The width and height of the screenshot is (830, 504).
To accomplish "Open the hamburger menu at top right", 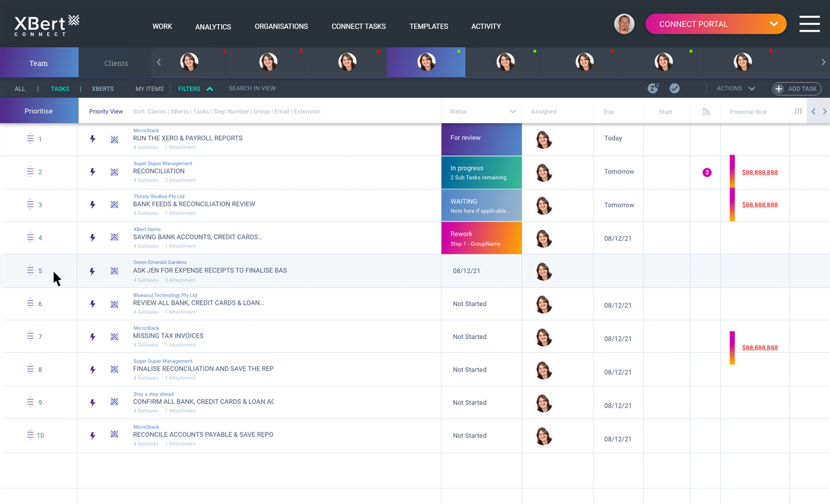I will (810, 24).
